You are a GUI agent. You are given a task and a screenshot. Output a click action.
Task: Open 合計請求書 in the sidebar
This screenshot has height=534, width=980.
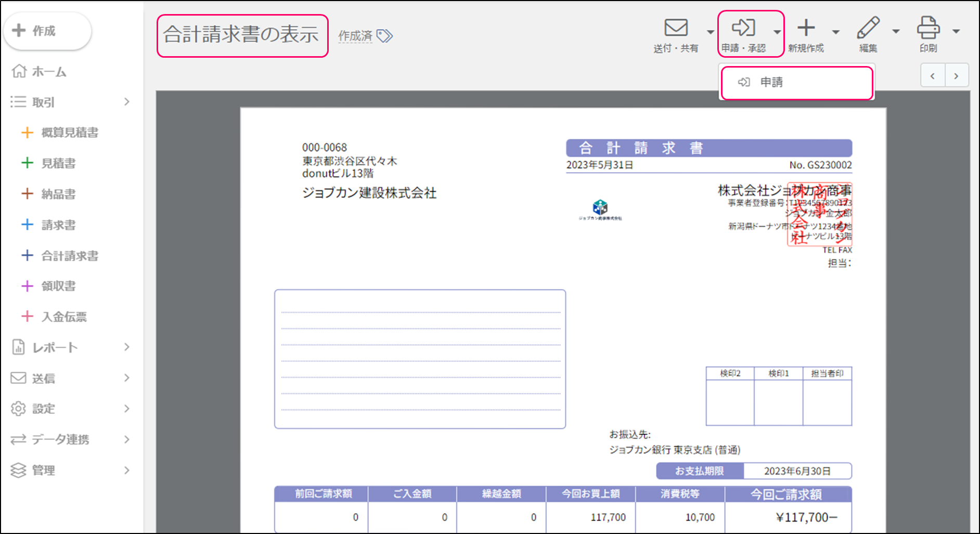click(70, 256)
